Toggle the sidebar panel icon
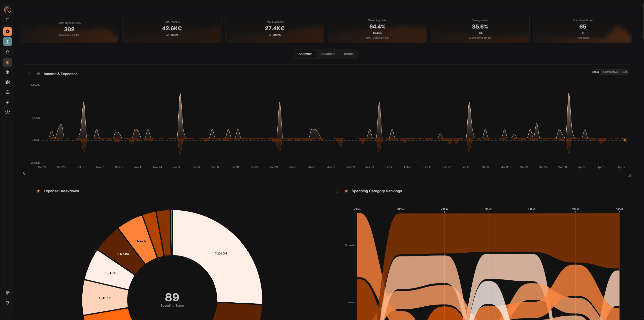Image resolution: width=644 pixels, height=320 pixels. coord(8,20)
